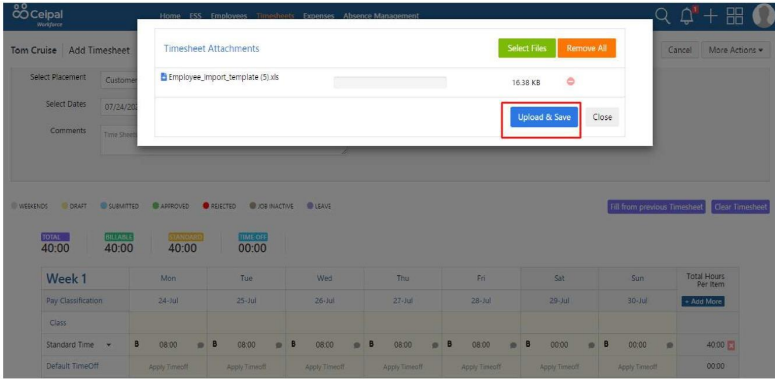Click the green Select Files button
This screenshot has height=382, width=778.
(527, 49)
